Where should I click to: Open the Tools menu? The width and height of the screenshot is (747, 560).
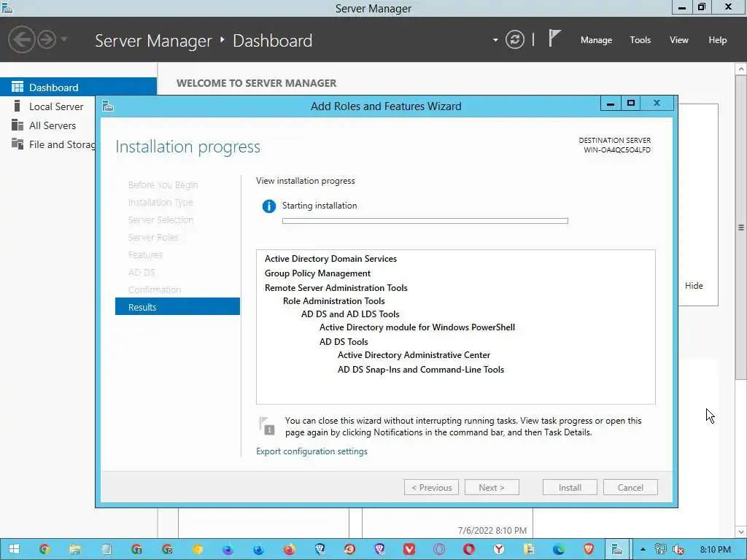point(640,40)
